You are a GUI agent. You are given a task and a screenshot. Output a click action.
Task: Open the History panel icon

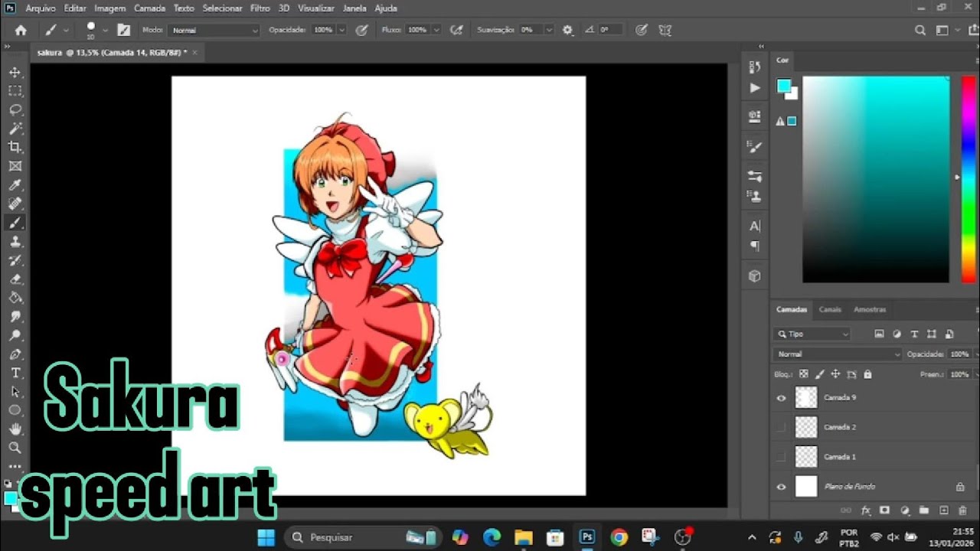(755, 67)
